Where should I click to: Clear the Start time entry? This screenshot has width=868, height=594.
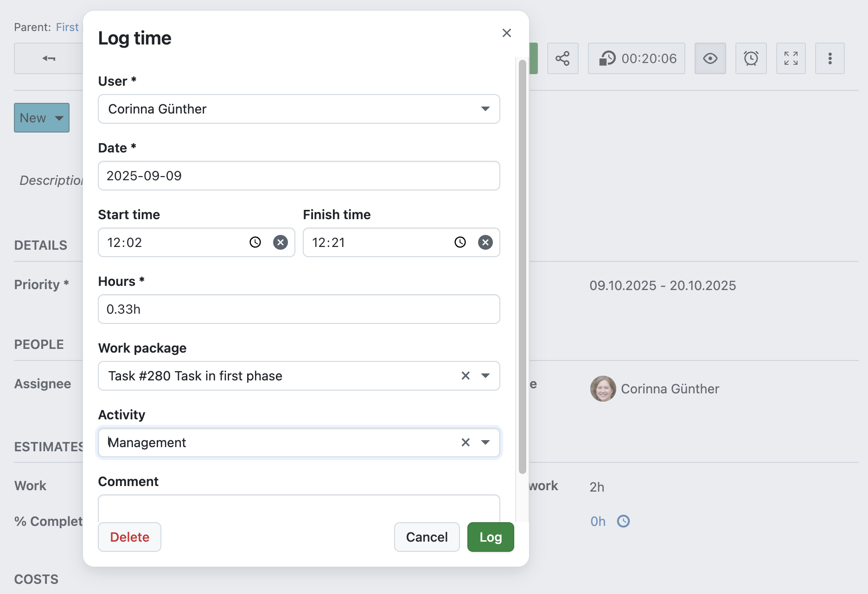coord(280,242)
